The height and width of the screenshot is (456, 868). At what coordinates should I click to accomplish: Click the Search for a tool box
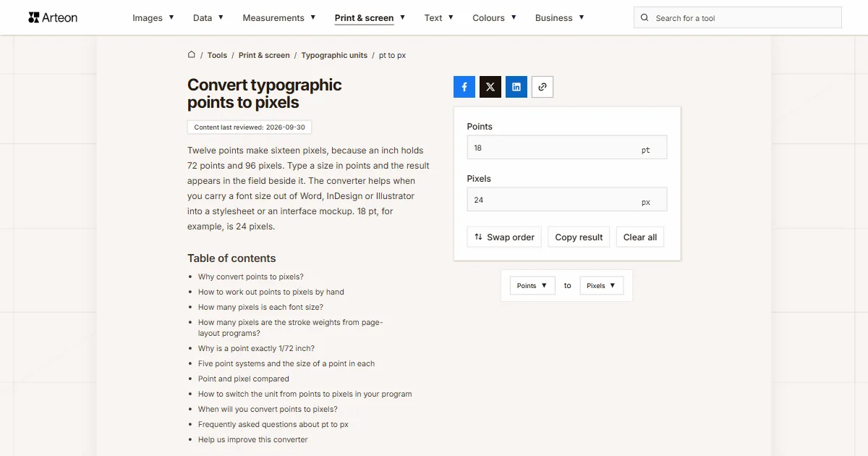point(738,18)
